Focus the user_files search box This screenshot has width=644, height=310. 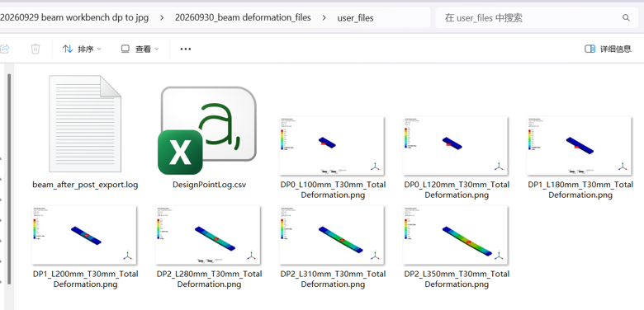[x=537, y=17]
